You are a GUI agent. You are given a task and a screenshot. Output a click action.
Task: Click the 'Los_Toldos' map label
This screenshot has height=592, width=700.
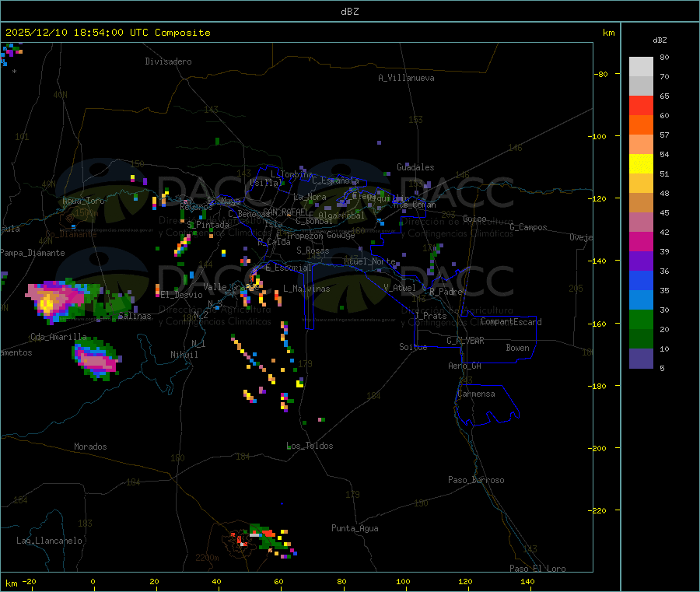[310, 446]
